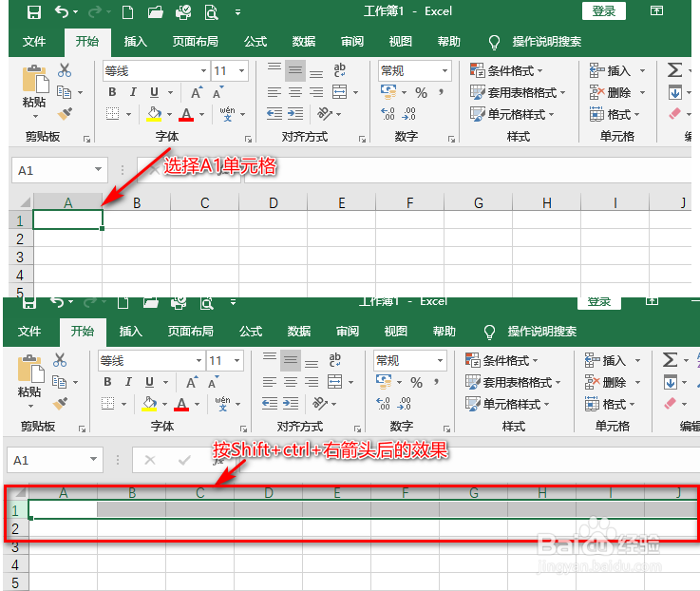Click Increase decimal in the top window

pos(388,114)
